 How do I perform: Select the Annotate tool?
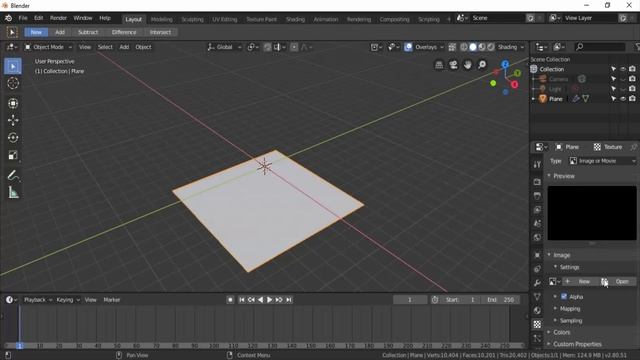pyautogui.click(x=13, y=176)
